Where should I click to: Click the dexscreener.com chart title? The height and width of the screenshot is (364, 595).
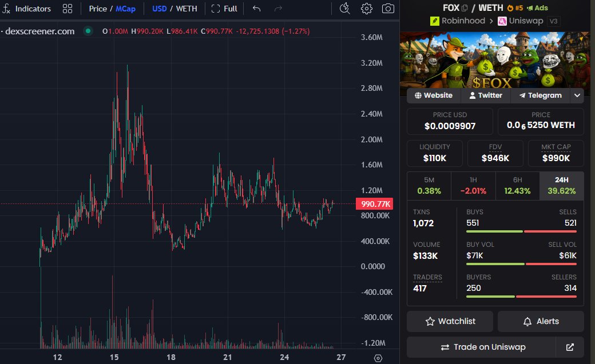[39, 31]
